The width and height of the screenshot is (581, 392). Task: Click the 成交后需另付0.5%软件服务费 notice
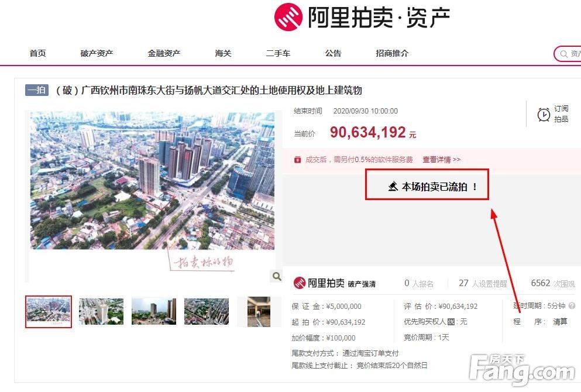coord(359,160)
